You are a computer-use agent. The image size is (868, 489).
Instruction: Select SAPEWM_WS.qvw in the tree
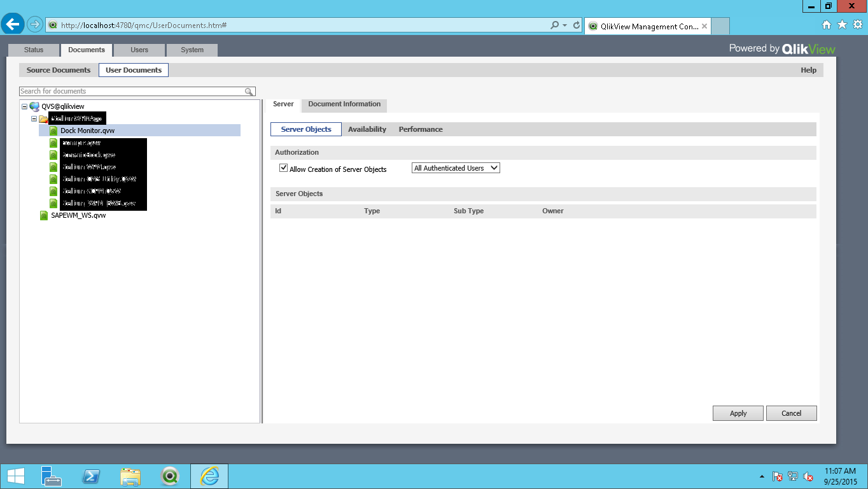(x=78, y=215)
